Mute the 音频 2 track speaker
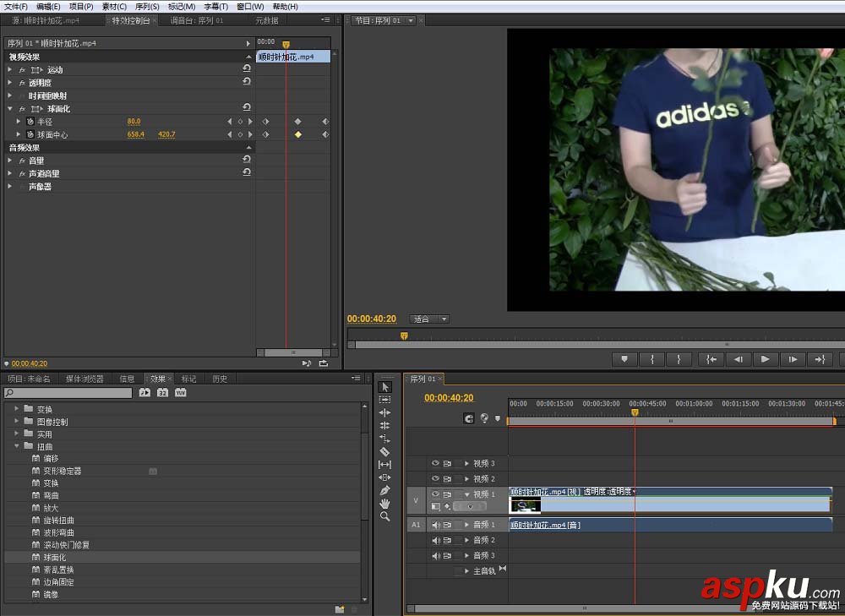 [436, 540]
